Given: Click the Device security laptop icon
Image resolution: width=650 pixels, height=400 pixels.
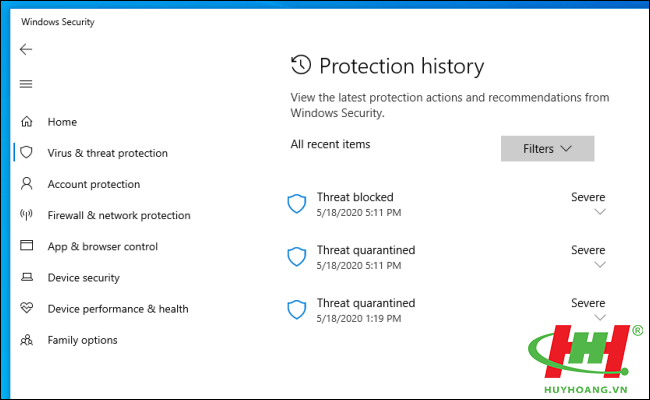Looking at the screenshot, I should pyautogui.click(x=27, y=277).
